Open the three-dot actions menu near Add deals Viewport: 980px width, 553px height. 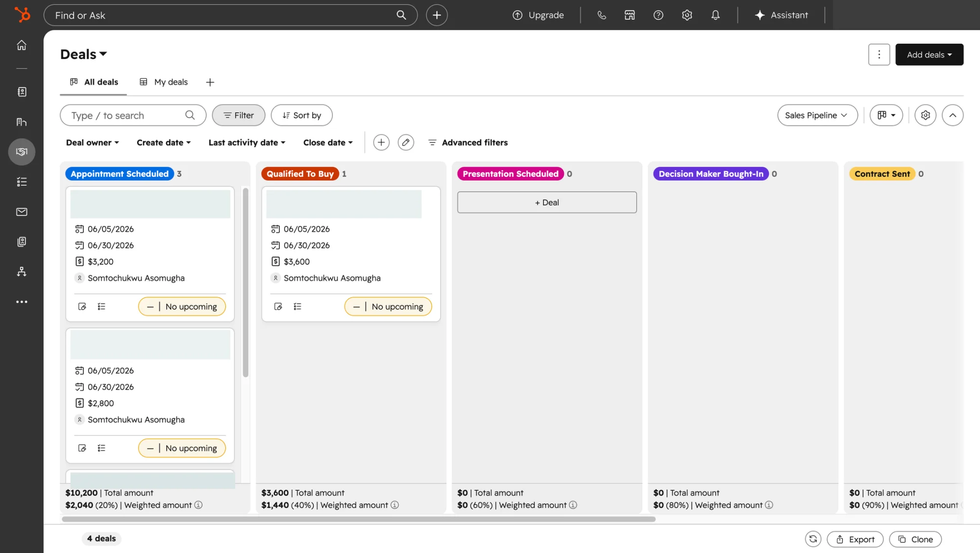click(879, 54)
